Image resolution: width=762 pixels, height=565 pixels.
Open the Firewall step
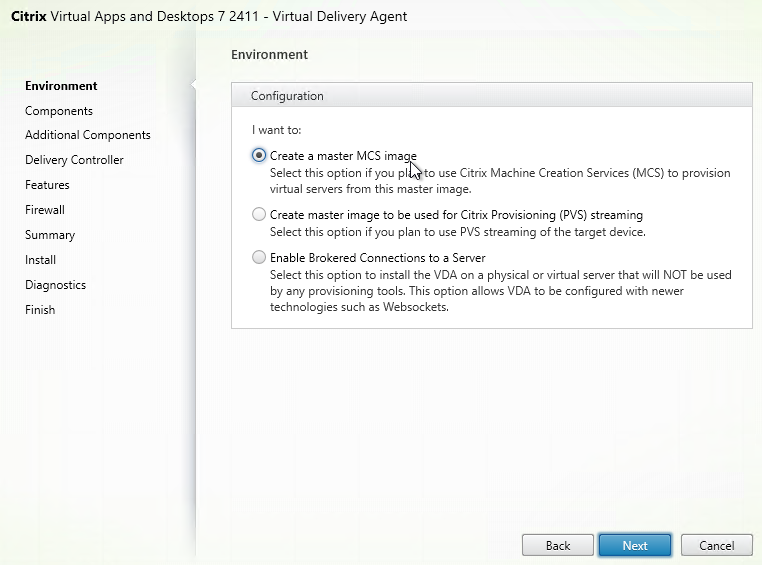tap(45, 210)
